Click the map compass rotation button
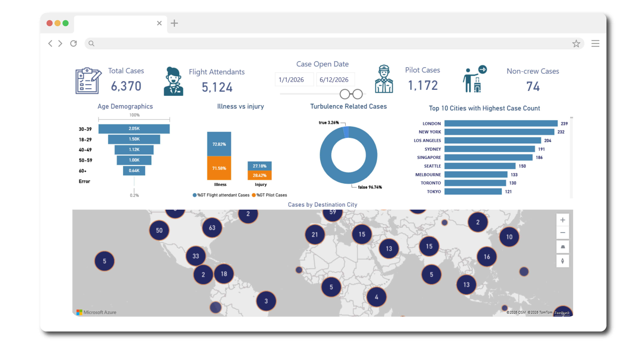The height and width of the screenshot is (351, 644). 562,261
